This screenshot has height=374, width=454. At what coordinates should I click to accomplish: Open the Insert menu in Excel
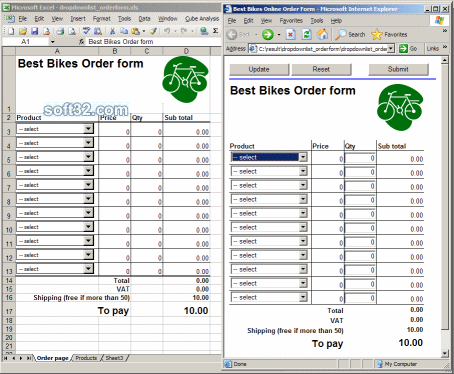coord(78,19)
